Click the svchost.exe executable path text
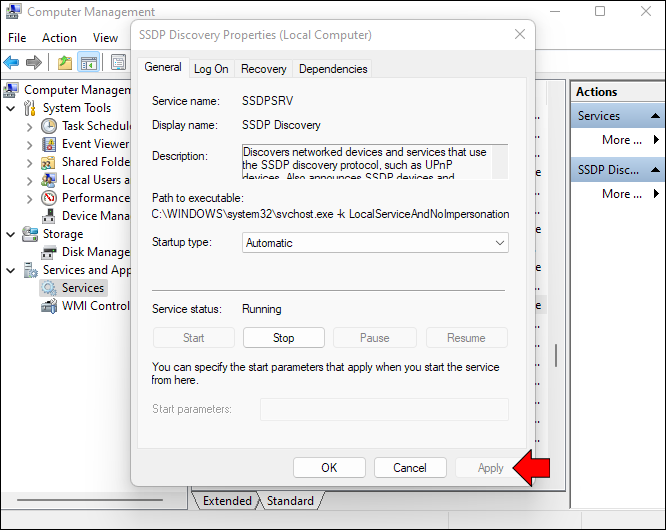 [x=330, y=214]
